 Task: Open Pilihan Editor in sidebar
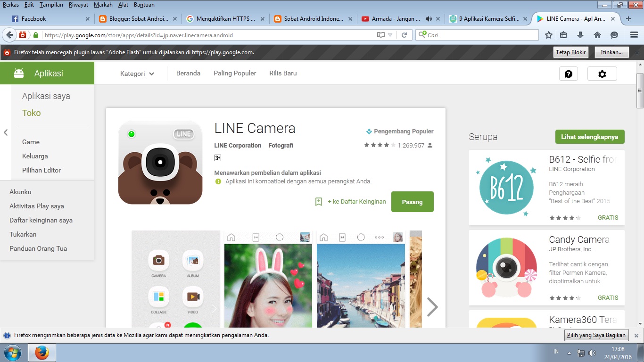tap(41, 170)
